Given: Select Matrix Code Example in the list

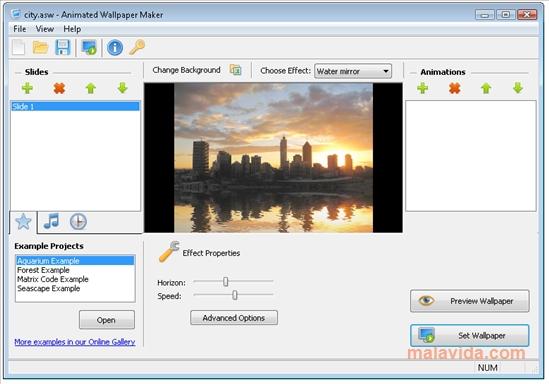Looking at the screenshot, I should [53, 279].
